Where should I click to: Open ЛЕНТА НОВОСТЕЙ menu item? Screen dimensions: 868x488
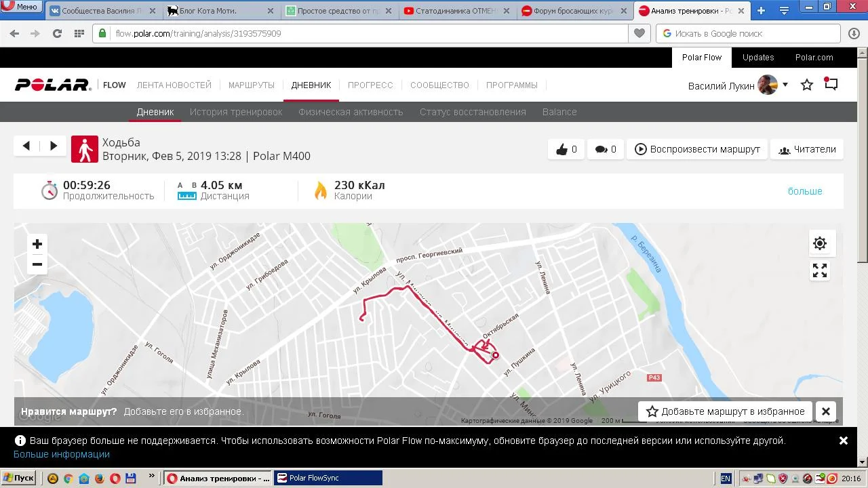tap(174, 85)
